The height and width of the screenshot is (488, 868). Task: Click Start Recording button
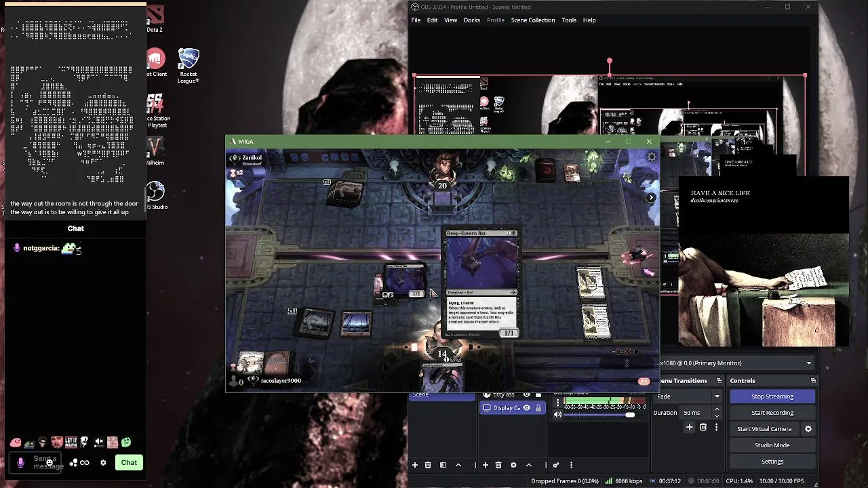(772, 413)
